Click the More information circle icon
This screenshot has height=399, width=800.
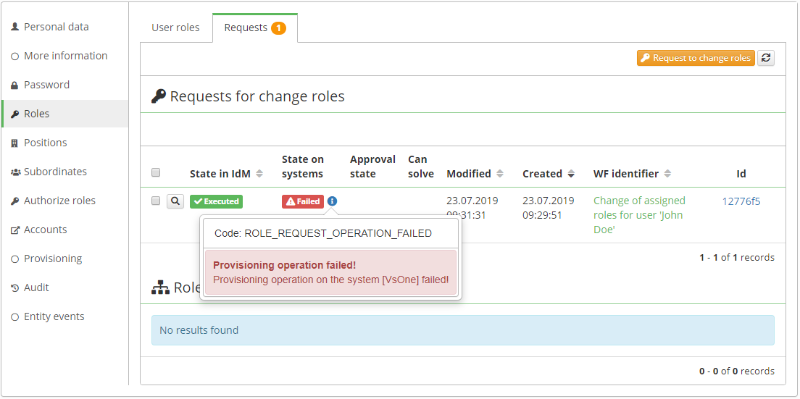tap(15, 56)
